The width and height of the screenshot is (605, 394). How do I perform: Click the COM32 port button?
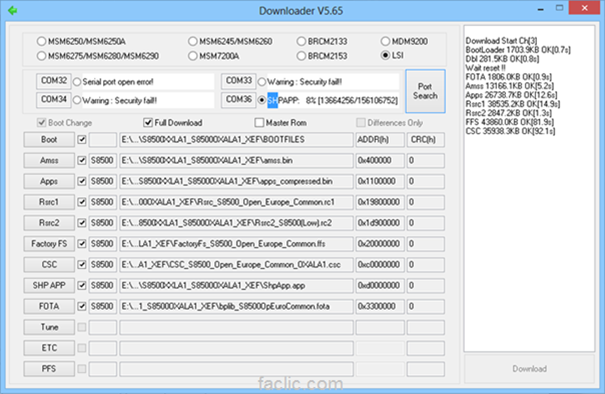click(x=54, y=81)
